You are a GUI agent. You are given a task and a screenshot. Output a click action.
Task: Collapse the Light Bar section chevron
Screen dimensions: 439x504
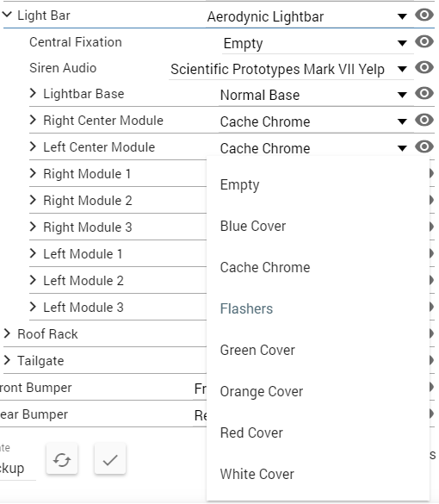pyautogui.click(x=7, y=15)
